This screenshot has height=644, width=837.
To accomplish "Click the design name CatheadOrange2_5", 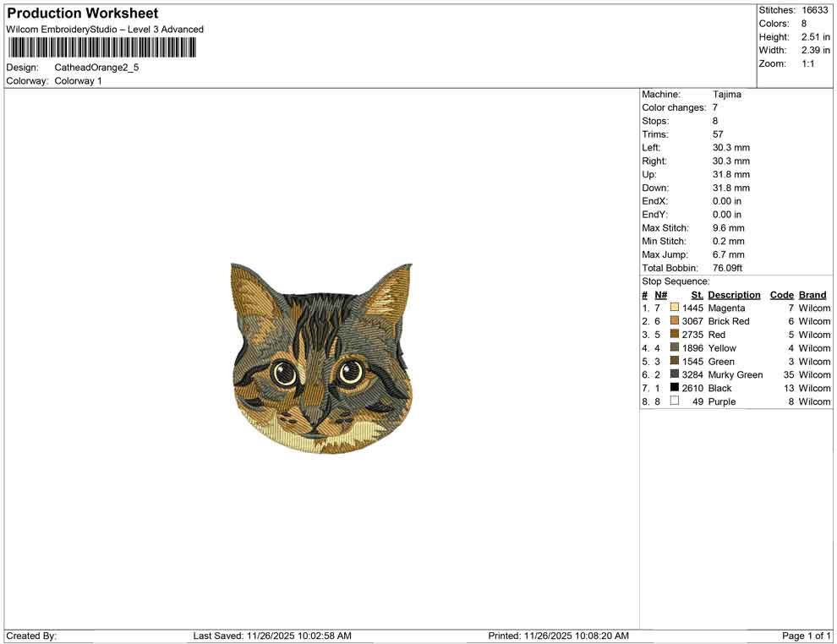I will tap(96, 68).
